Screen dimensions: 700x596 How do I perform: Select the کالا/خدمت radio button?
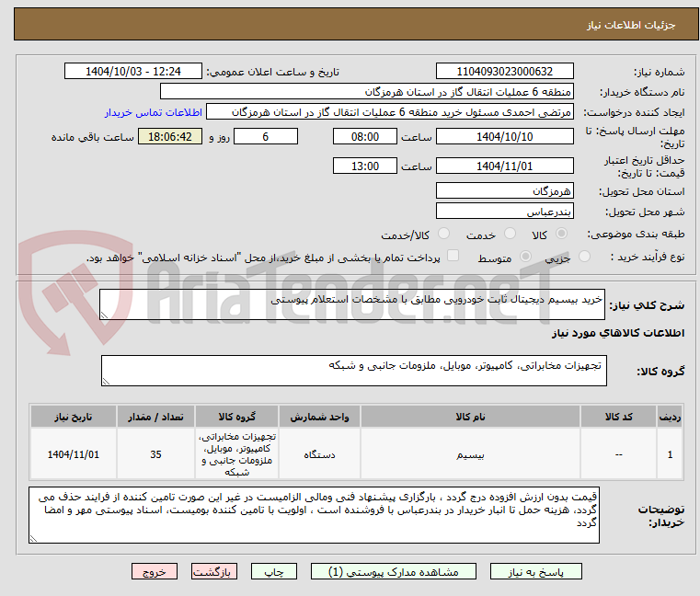[x=443, y=234]
